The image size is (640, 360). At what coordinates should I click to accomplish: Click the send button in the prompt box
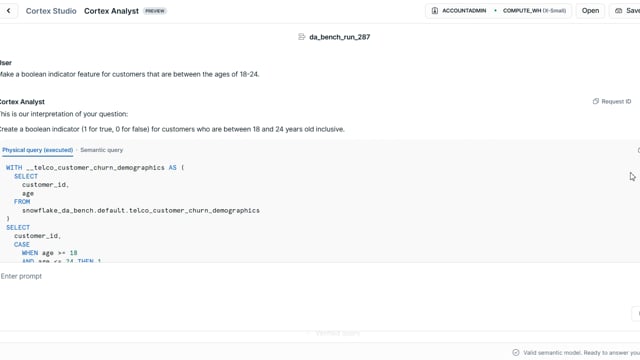click(x=637, y=313)
